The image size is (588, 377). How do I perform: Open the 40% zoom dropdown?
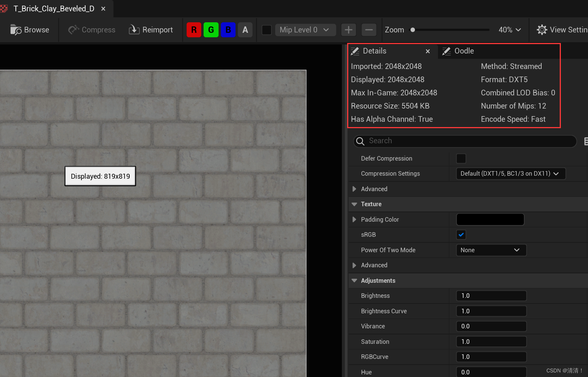(510, 30)
